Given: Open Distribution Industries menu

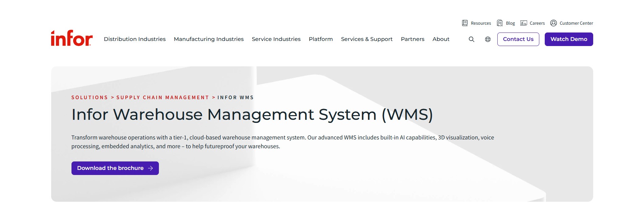Looking at the screenshot, I should click(135, 39).
